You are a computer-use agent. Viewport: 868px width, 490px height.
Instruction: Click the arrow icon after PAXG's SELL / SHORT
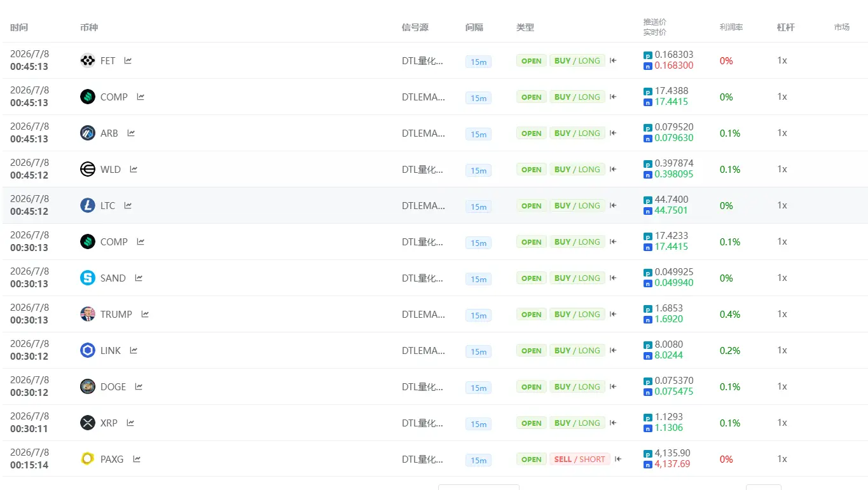point(618,459)
